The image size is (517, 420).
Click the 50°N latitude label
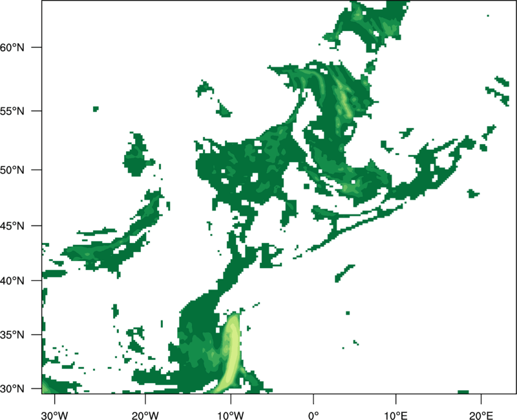12,170
